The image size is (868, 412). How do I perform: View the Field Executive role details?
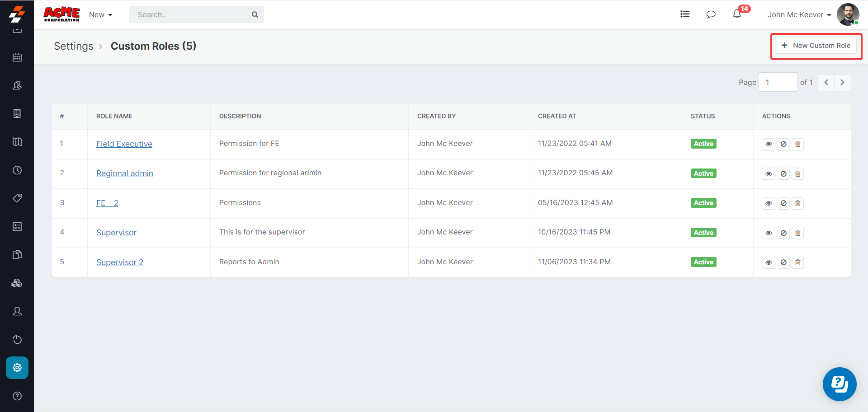tap(769, 144)
